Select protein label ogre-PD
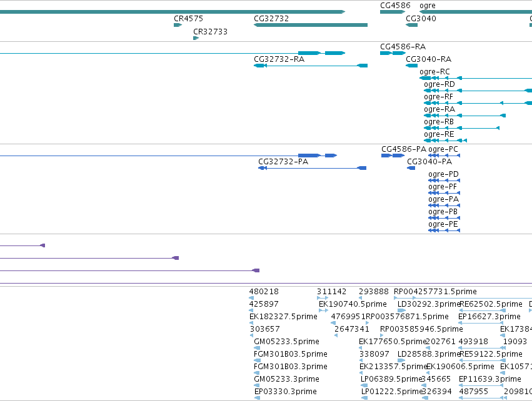Screen dimensions: 532x401 point(443,174)
